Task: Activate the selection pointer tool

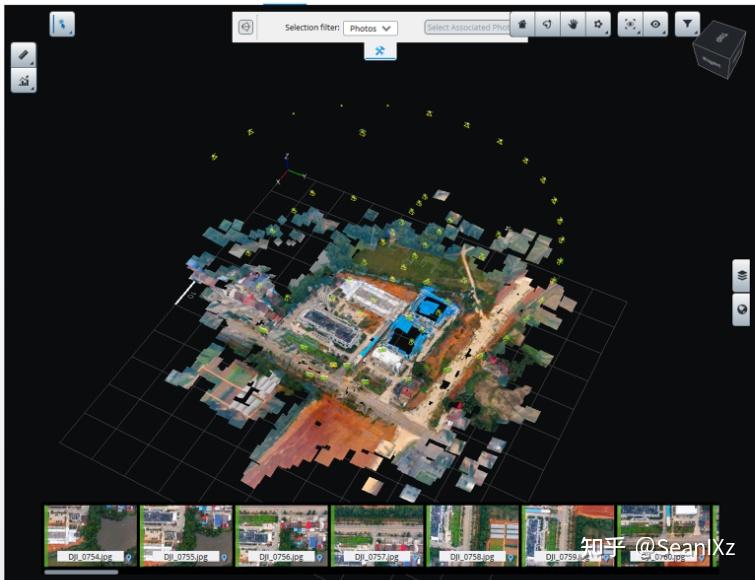Action: click(62, 24)
